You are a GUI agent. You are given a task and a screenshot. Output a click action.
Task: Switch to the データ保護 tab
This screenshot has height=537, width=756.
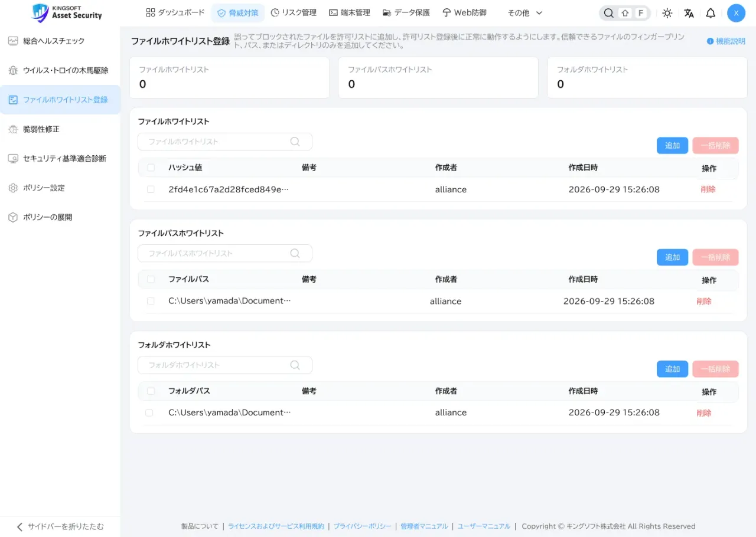(x=406, y=12)
